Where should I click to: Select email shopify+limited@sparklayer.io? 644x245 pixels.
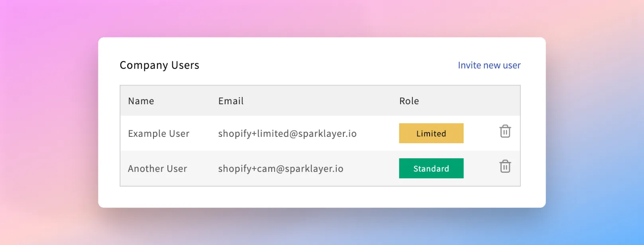coord(287,134)
